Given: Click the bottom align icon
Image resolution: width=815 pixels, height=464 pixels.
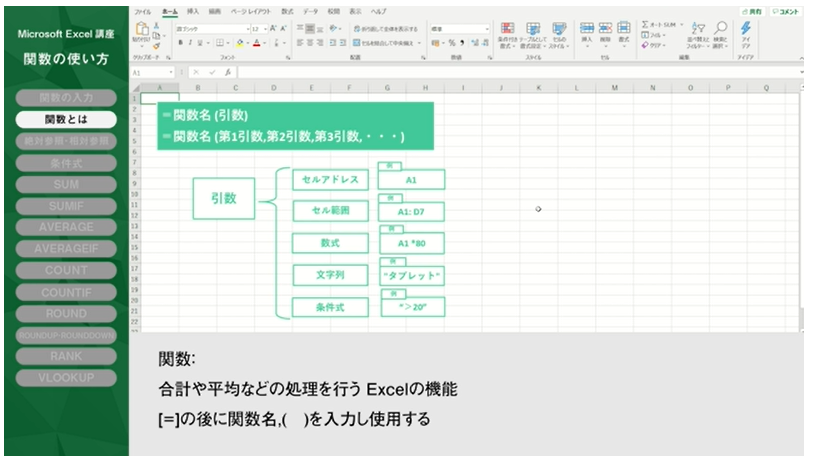Looking at the screenshot, I should coord(320,29).
